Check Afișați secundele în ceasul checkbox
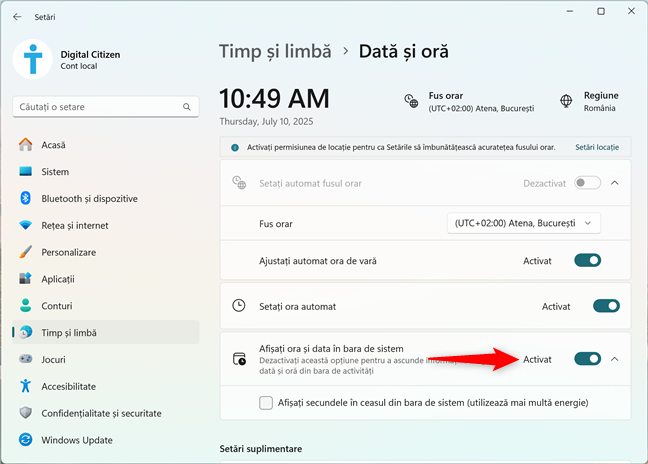648x464 pixels. click(x=266, y=402)
